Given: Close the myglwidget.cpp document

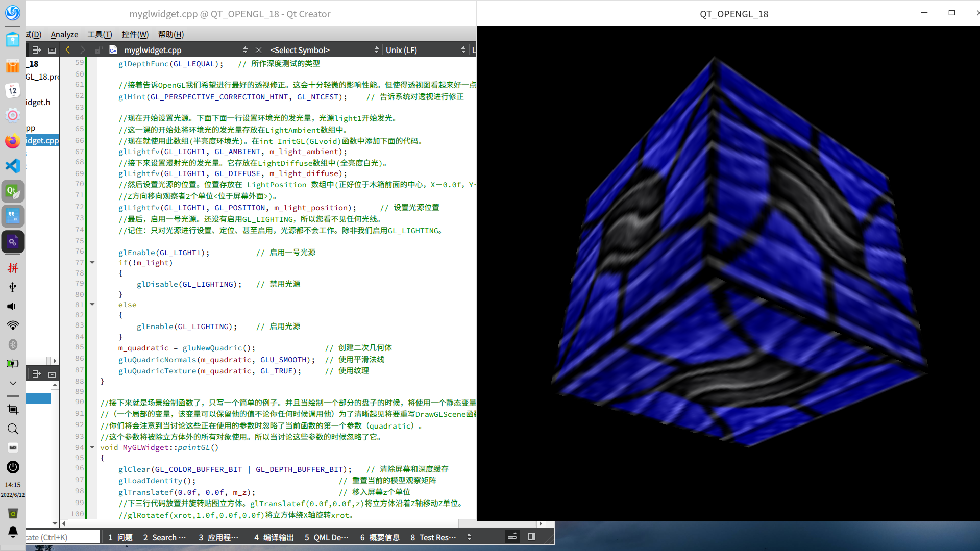Looking at the screenshot, I should (x=258, y=50).
